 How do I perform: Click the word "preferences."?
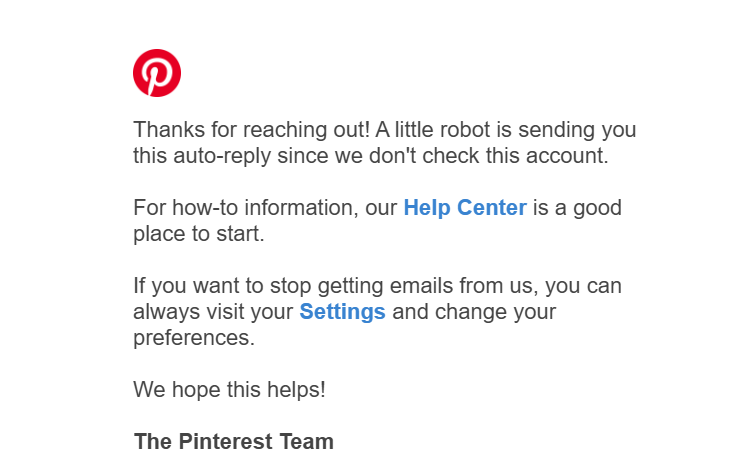[194, 338]
